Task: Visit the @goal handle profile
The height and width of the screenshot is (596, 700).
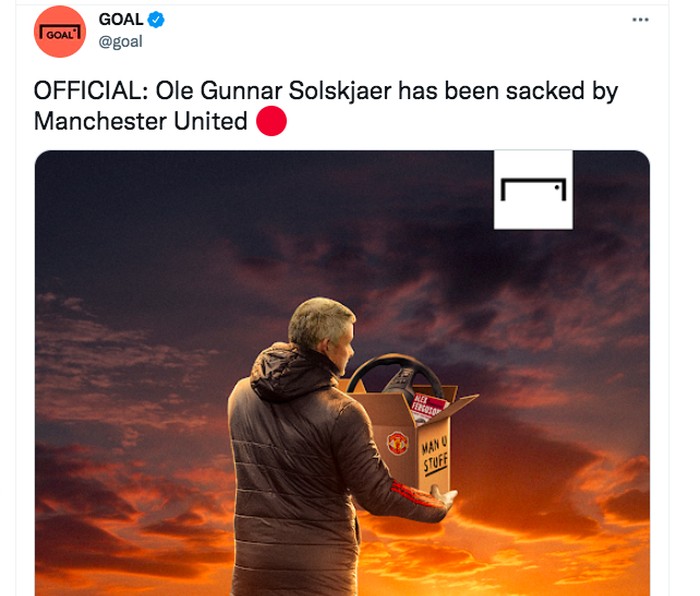Action: (120, 42)
